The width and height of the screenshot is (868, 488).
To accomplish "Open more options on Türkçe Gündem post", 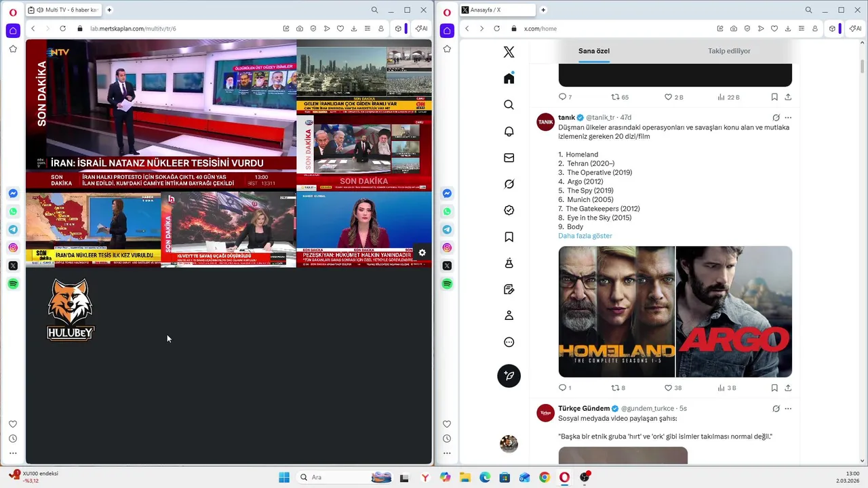I will coord(788,409).
